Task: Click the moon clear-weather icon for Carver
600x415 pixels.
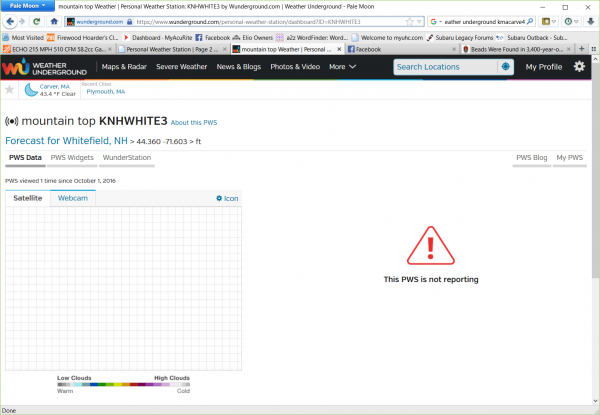Action: pos(31,90)
